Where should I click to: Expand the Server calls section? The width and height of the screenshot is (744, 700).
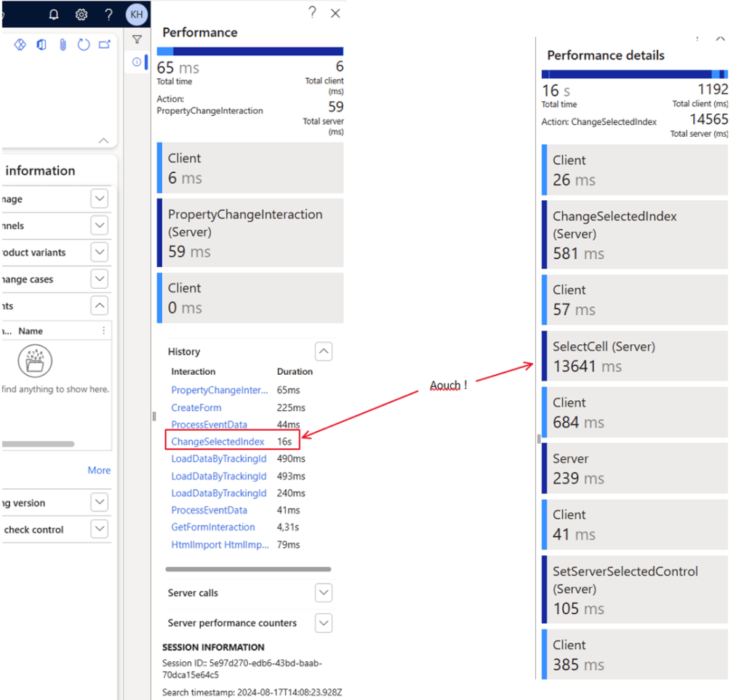(x=323, y=592)
